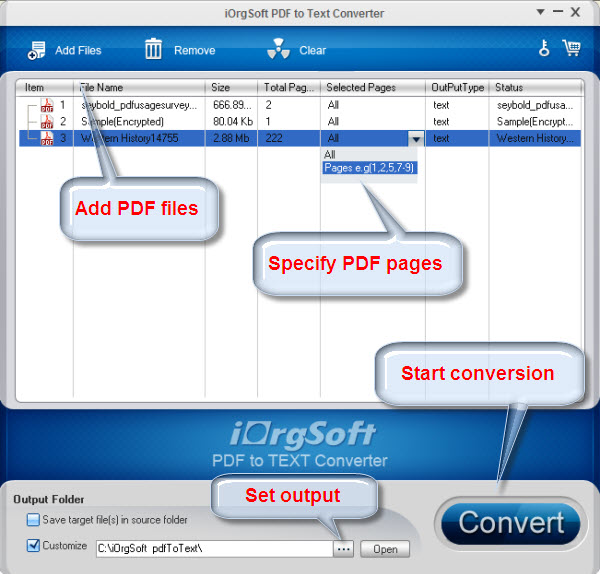600x574 pixels.
Task: Select file name 'Sample(Encrypted)'
Action: 122,122
